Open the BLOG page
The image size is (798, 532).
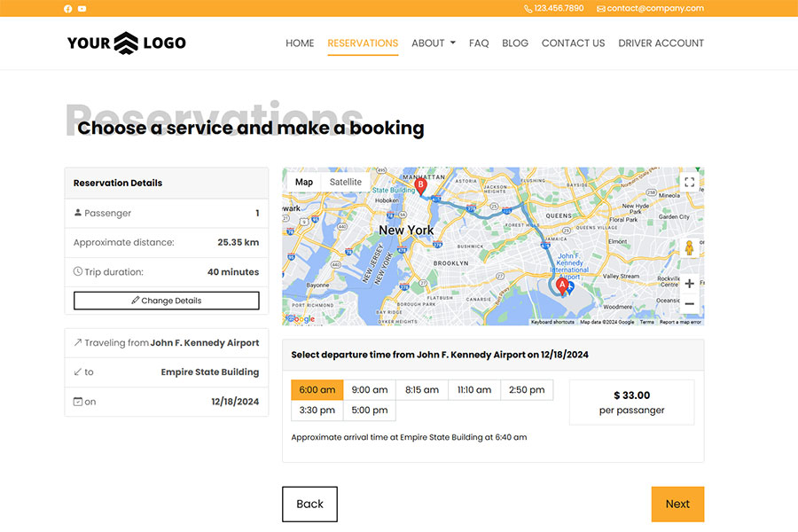(515, 43)
